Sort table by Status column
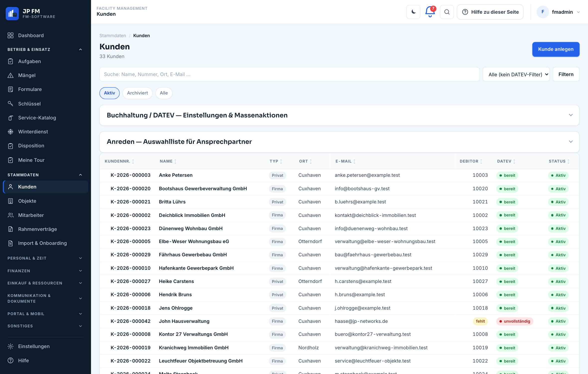 point(559,161)
